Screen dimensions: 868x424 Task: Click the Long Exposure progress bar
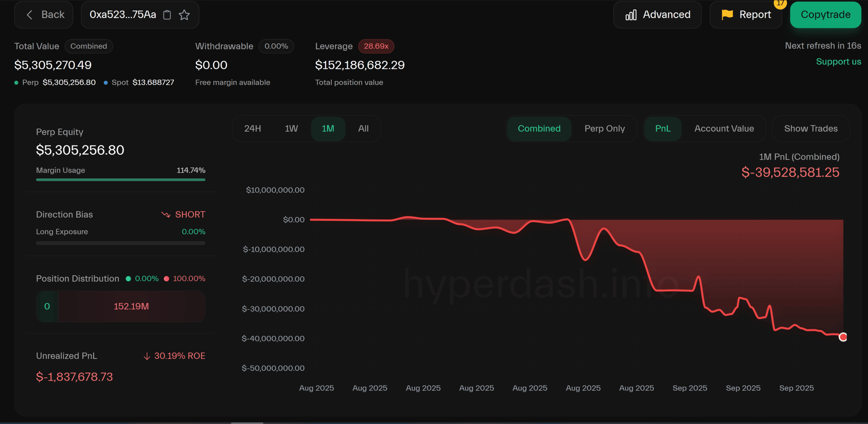(x=121, y=243)
